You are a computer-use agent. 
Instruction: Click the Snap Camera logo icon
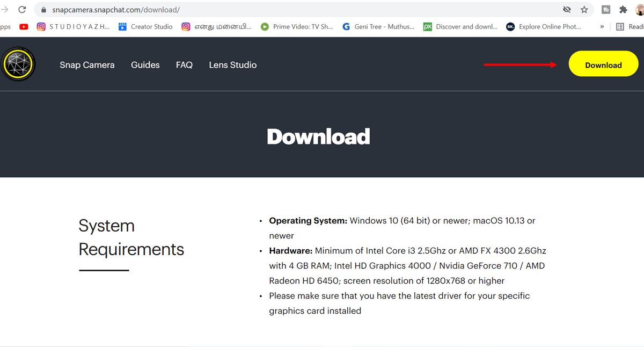pyautogui.click(x=18, y=64)
